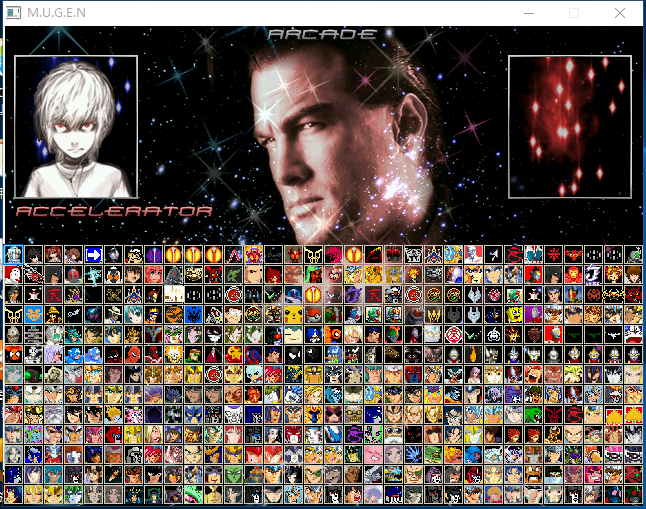Select the flaming skull Ghost Rider icon
The image size is (646, 509).
[x=173, y=354]
